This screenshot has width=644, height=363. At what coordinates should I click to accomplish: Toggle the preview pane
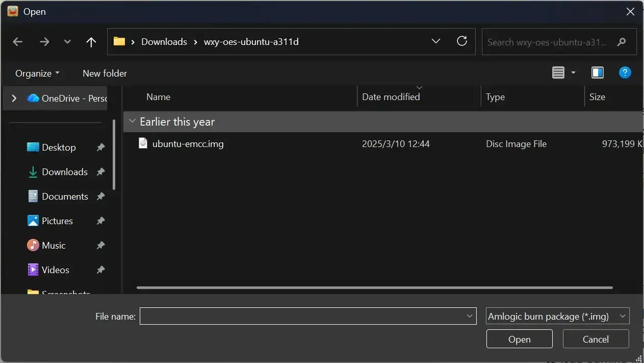tap(598, 73)
